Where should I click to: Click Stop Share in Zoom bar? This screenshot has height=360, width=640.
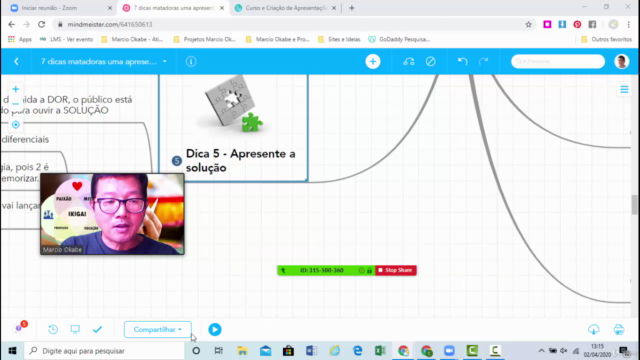[396, 270]
